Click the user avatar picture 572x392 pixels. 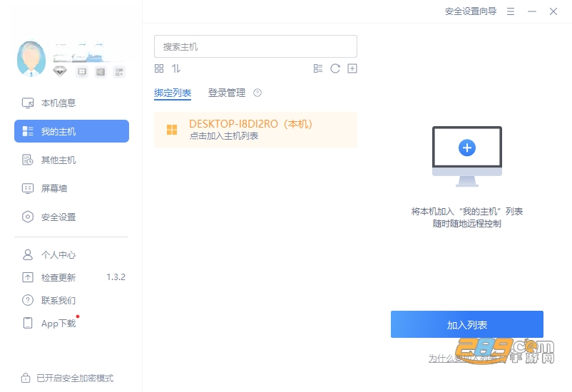click(31, 58)
